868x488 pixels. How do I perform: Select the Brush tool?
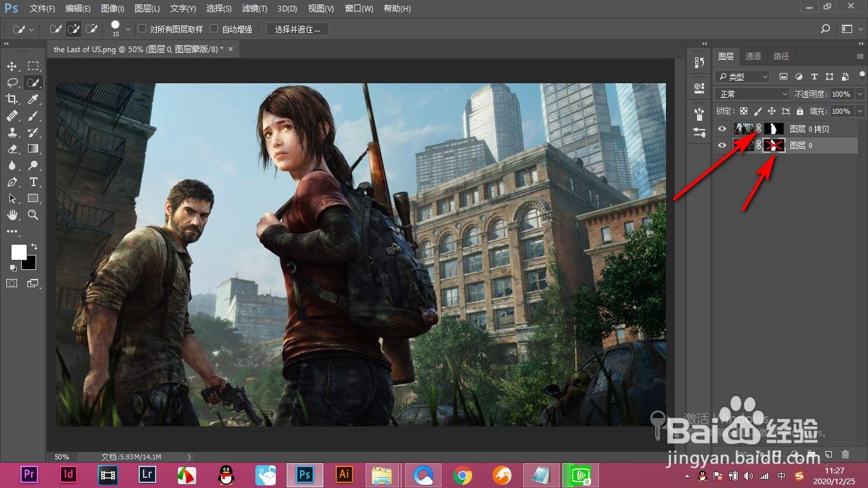click(33, 116)
